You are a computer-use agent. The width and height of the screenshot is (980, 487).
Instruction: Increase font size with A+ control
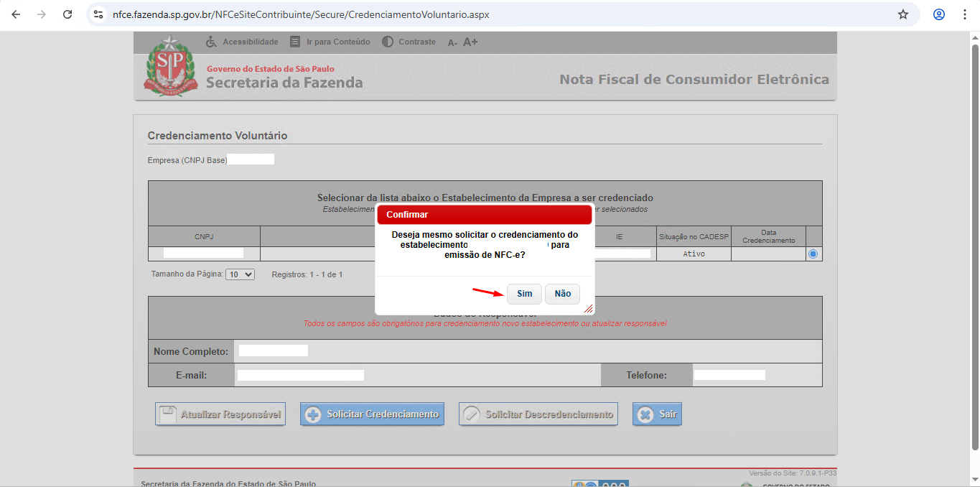470,42
